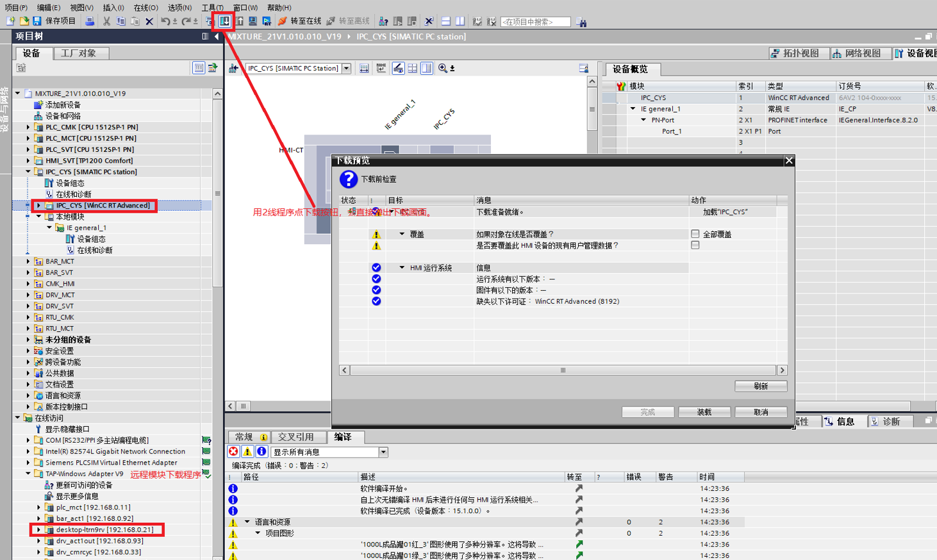937x560 pixels.
Task: Select desktop-ltrn9rv 192.168.0.21 tree item
Action: coord(104,529)
